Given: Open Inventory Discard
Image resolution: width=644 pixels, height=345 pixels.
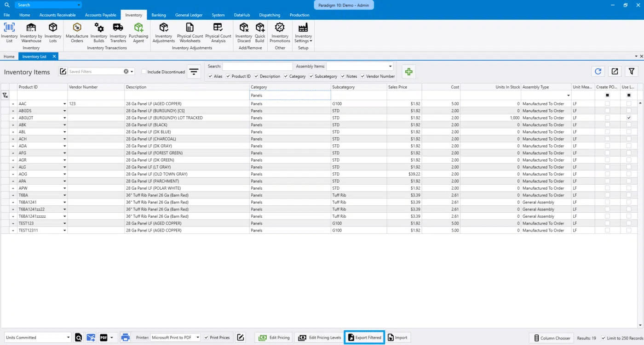Looking at the screenshot, I should pyautogui.click(x=244, y=33).
